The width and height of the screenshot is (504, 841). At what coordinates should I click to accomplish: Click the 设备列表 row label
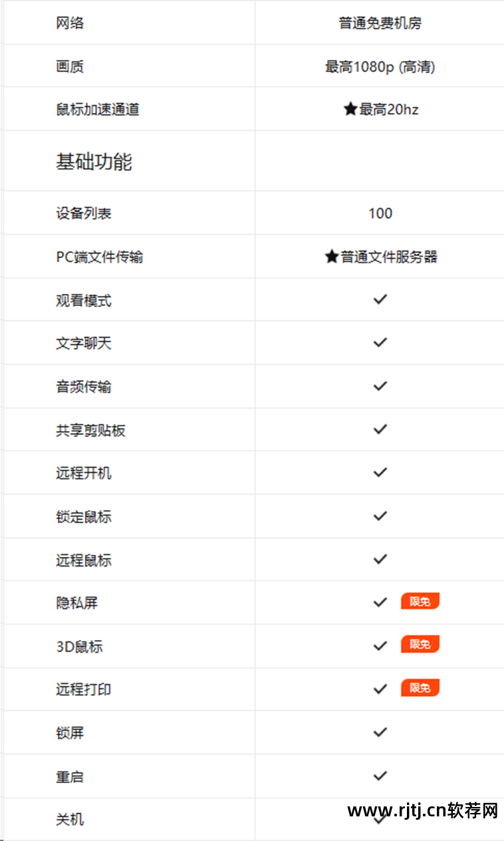tap(84, 214)
